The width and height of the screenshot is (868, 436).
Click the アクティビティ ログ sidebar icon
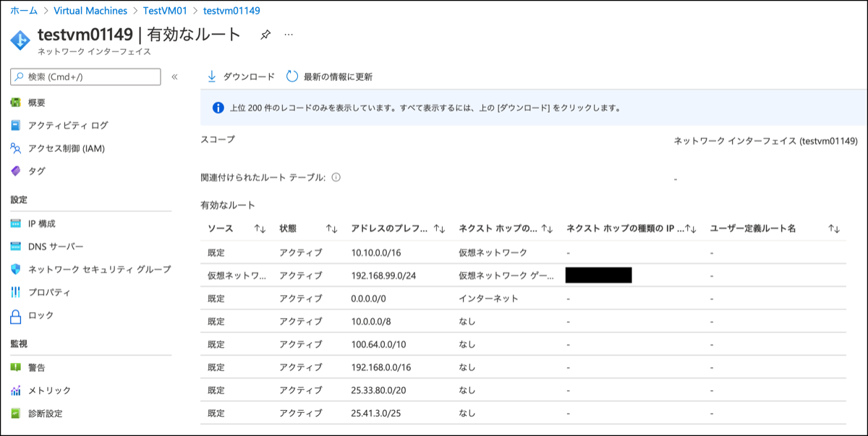click(16, 125)
